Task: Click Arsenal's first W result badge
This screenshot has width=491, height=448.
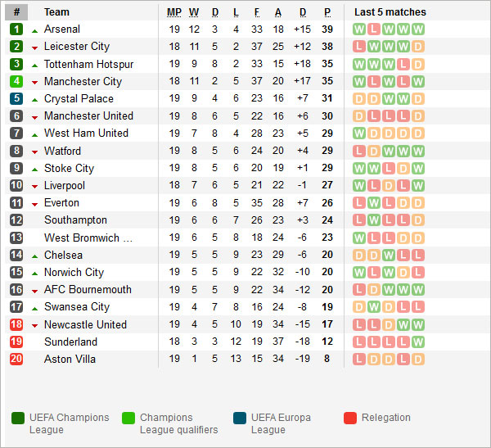Action: click(359, 29)
